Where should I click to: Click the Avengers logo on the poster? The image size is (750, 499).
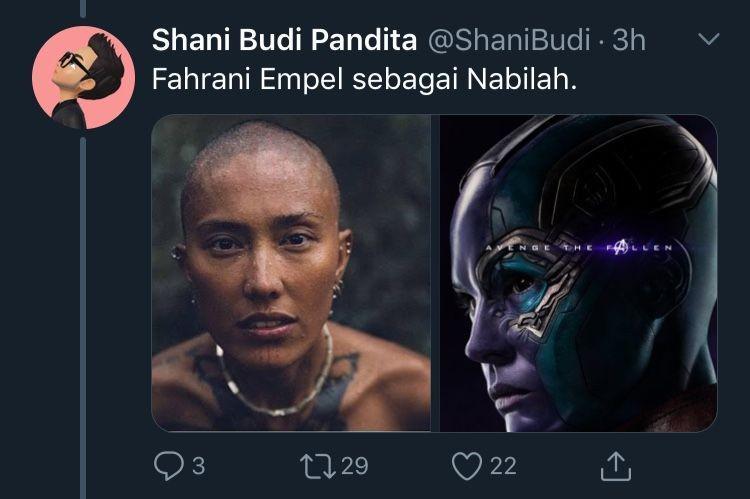coord(619,247)
